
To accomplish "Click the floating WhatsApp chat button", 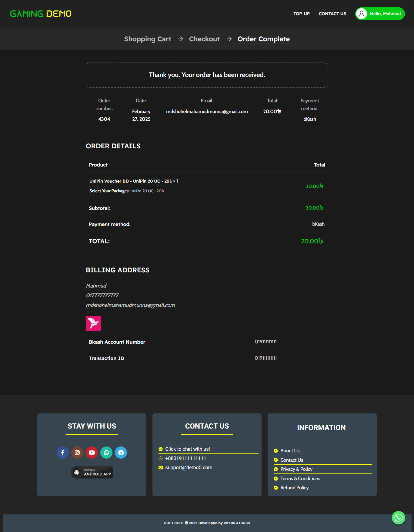I will tap(399, 518).
